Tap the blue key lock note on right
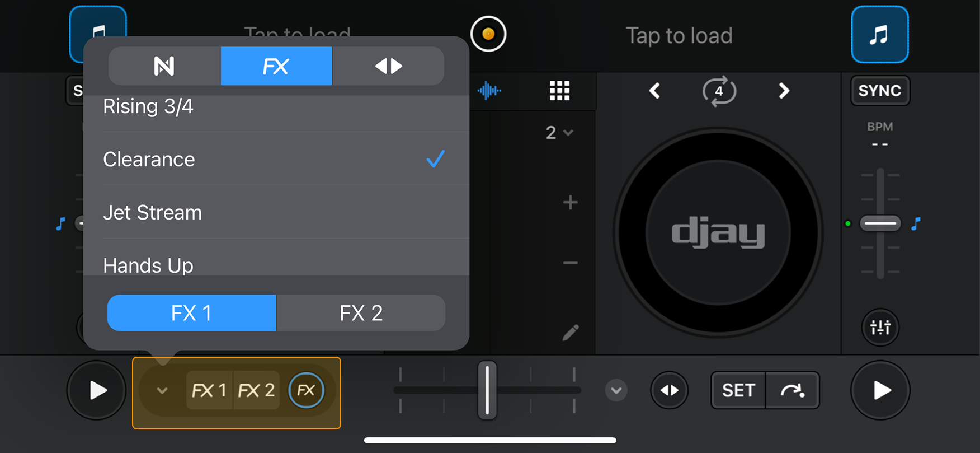This screenshot has height=453, width=980. pos(916,224)
